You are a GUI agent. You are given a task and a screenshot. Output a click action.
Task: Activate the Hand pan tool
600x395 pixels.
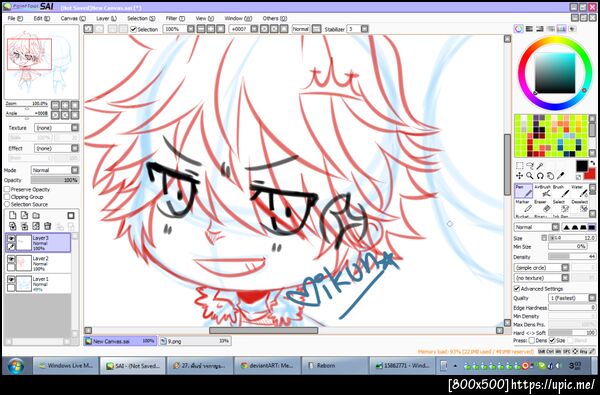(550, 176)
